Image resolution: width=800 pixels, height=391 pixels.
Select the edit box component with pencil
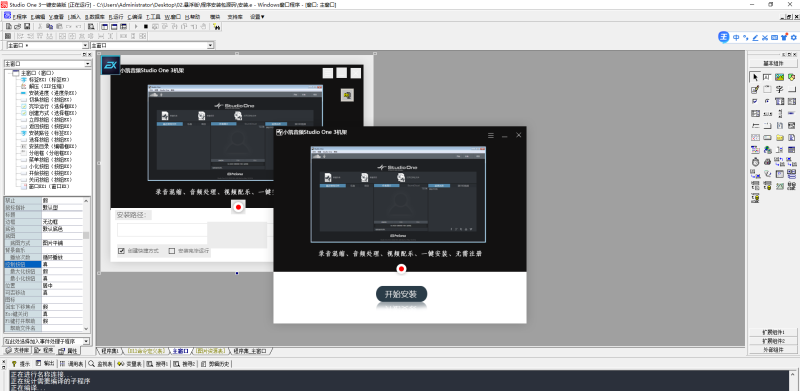755,89
